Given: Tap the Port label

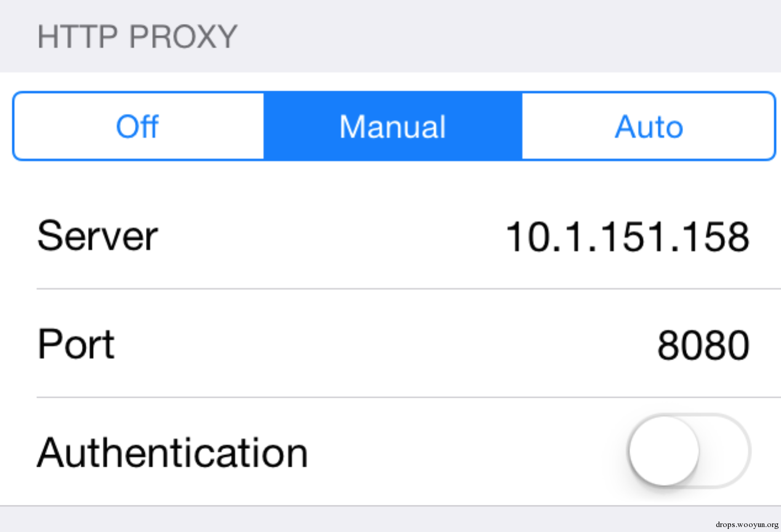Looking at the screenshot, I should (x=76, y=344).
